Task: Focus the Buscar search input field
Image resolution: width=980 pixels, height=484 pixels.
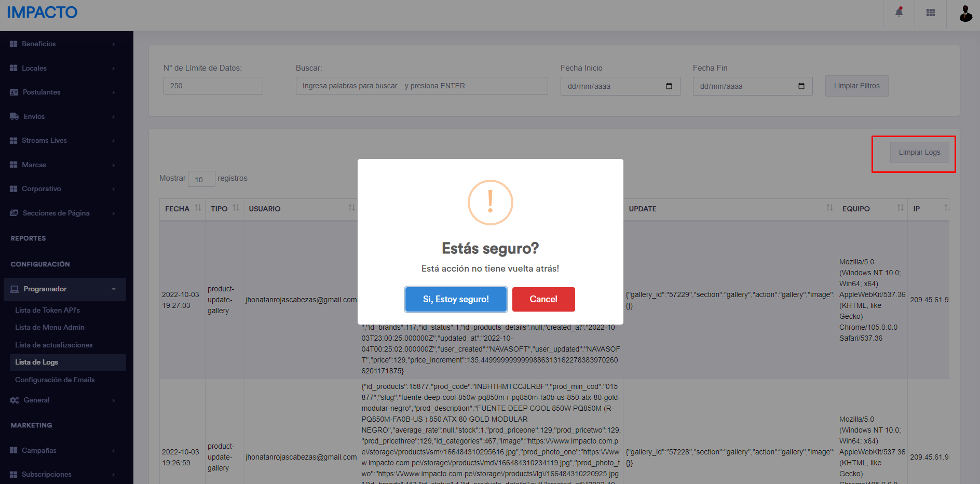Action: (421, 86)
